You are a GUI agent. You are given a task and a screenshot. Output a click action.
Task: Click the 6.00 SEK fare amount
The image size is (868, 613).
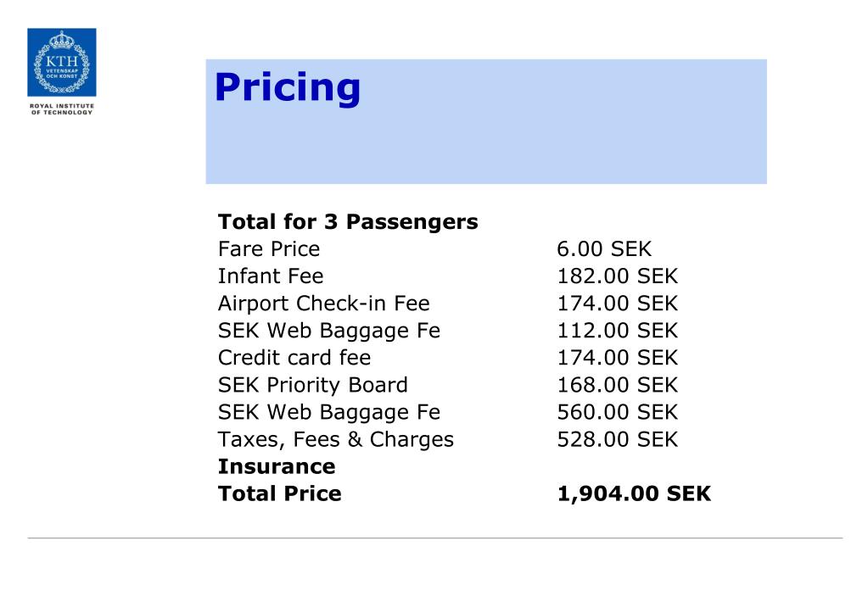[x=604, y=249]
